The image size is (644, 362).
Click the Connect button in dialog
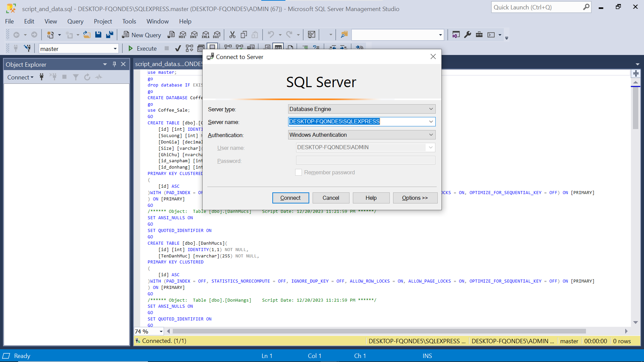[x=290, y=198]
